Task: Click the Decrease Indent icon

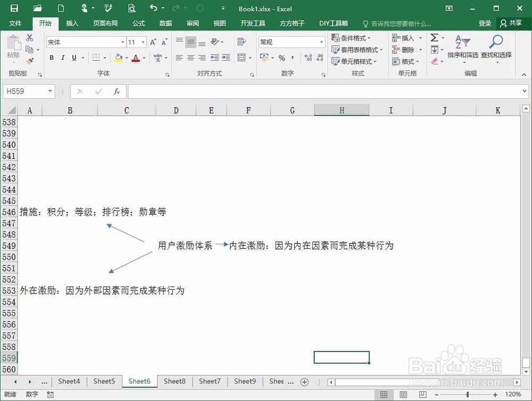Action: [x=214, y=58]
